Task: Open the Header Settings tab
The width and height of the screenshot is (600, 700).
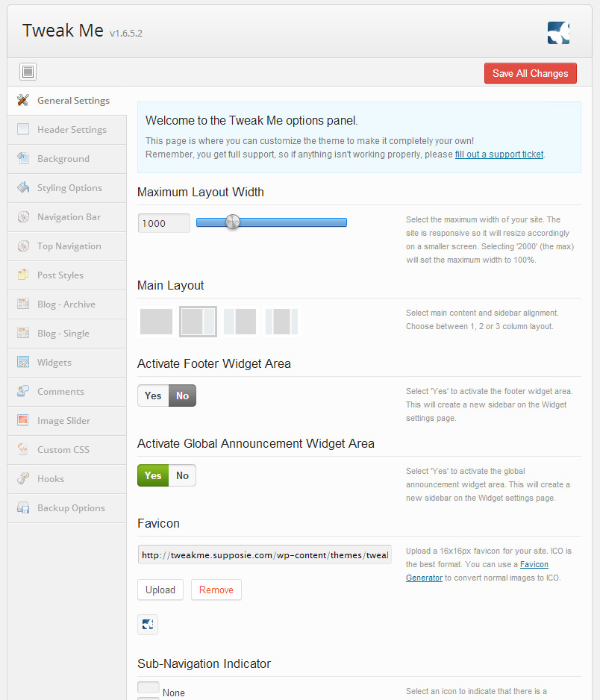Action: click(x=72, y=130)
